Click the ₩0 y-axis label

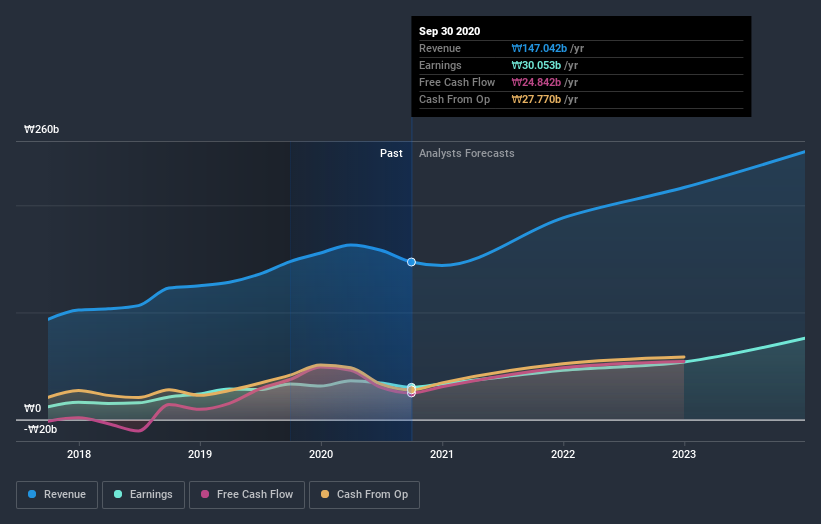tap(32, 408)
